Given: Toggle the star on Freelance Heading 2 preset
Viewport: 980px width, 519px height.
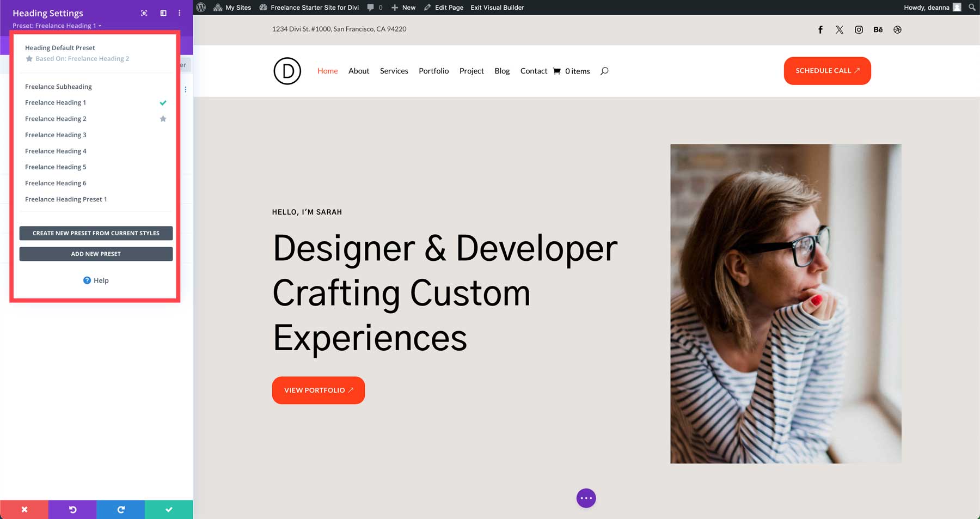Looking at the screenshot, I should click(163, 118).
